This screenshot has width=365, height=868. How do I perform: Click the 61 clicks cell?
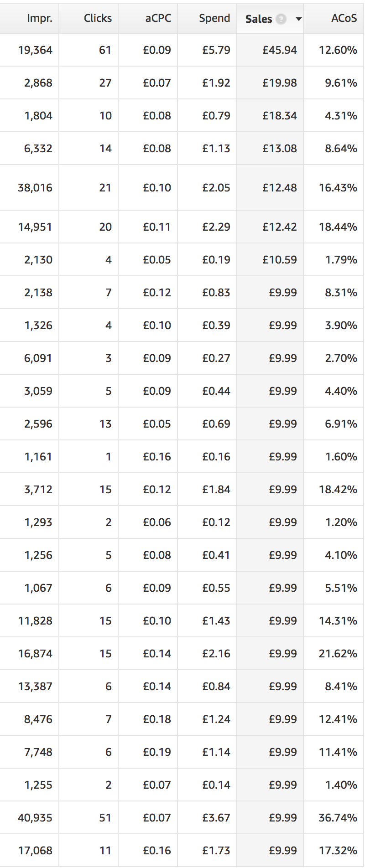89,50
